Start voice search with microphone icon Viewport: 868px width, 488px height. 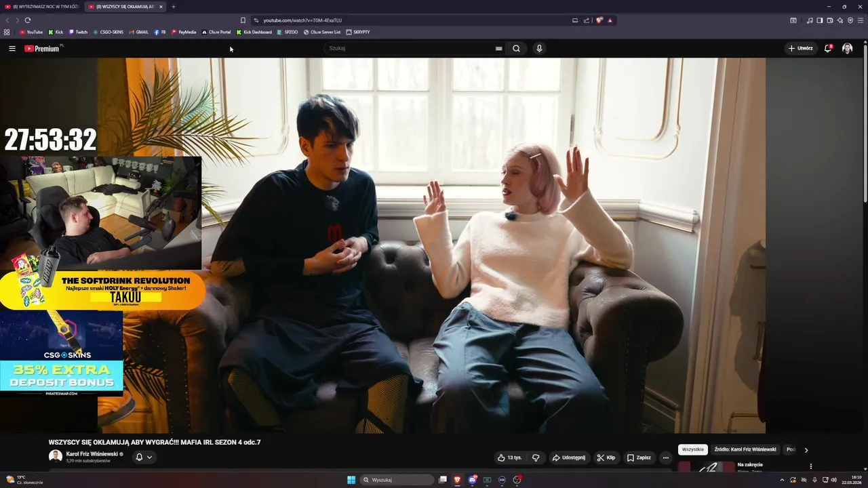(539, 48)
